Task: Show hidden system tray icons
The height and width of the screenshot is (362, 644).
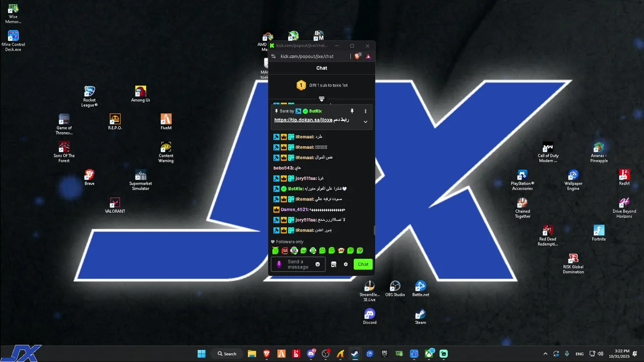Action: pyautogui.click(x=545, y=354)
